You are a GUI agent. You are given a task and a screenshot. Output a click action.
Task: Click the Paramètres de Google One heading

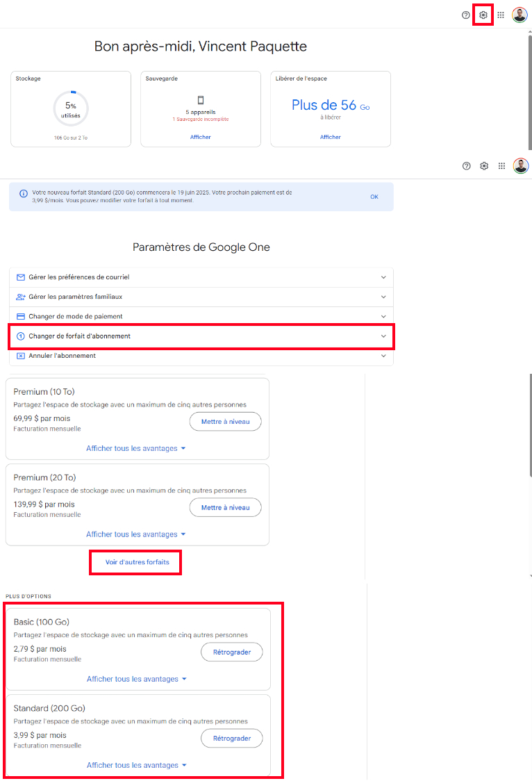point(201,247)
